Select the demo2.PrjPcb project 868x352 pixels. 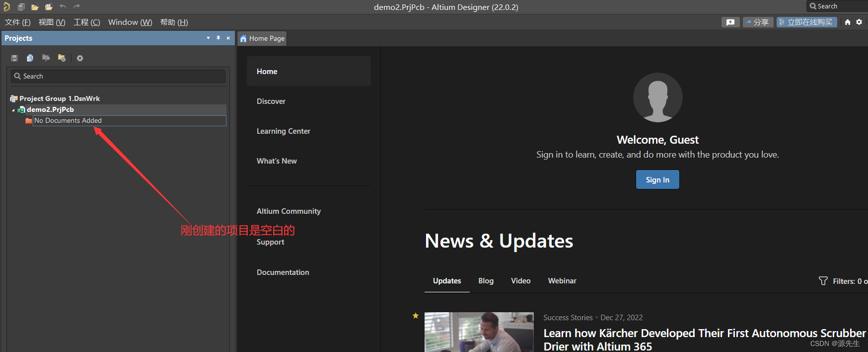50,109
